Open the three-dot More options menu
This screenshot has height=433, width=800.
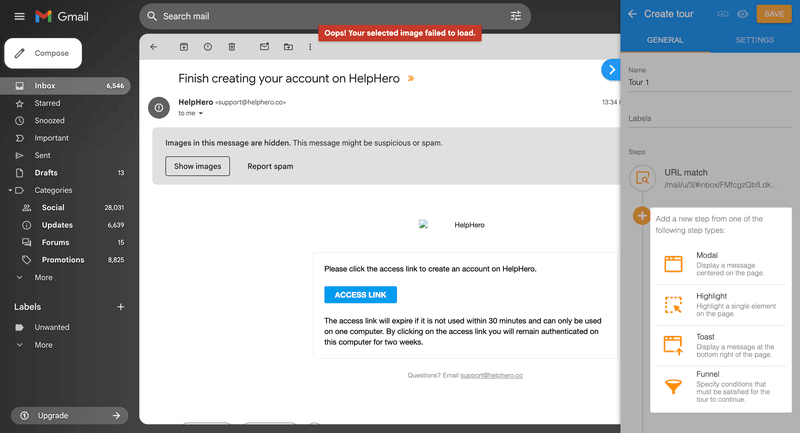310,47
